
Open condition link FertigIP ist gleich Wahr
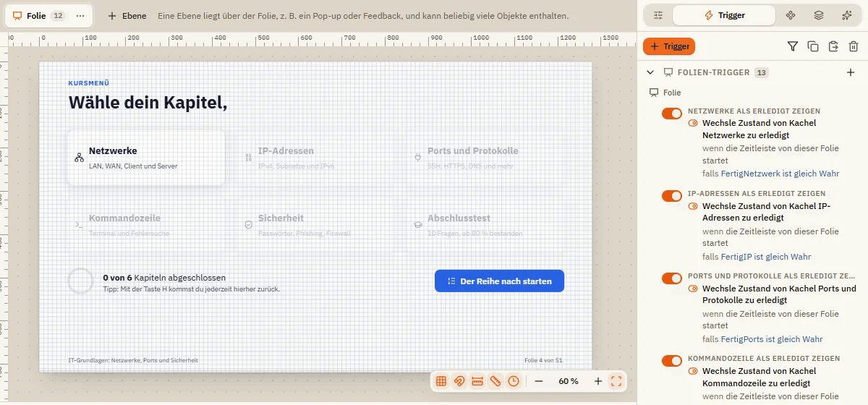click(766, 257)
